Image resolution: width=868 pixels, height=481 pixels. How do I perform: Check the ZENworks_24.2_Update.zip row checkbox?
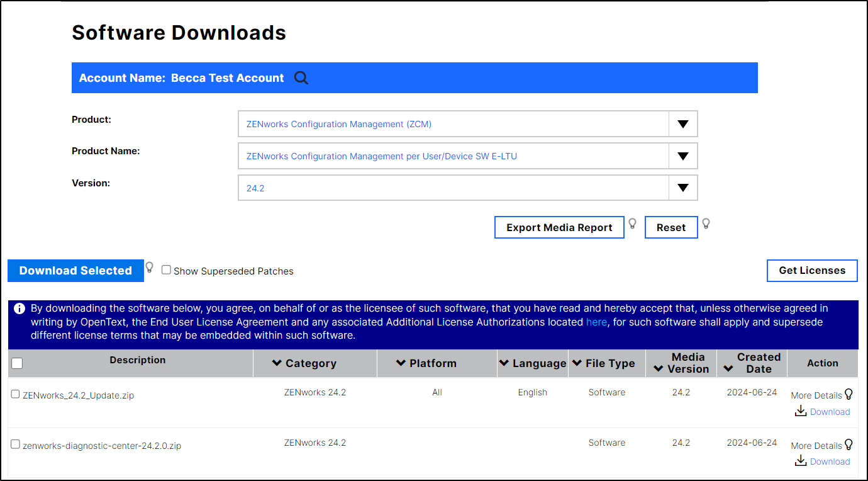coord(16,394)
